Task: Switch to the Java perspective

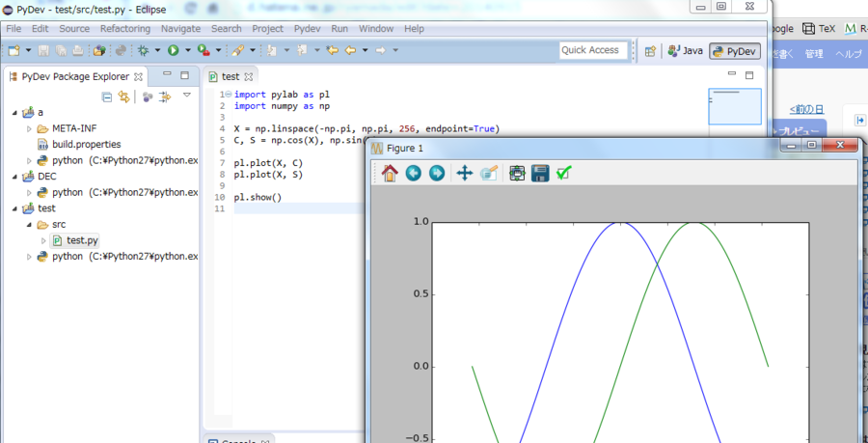Action: [x=686, y=51]
